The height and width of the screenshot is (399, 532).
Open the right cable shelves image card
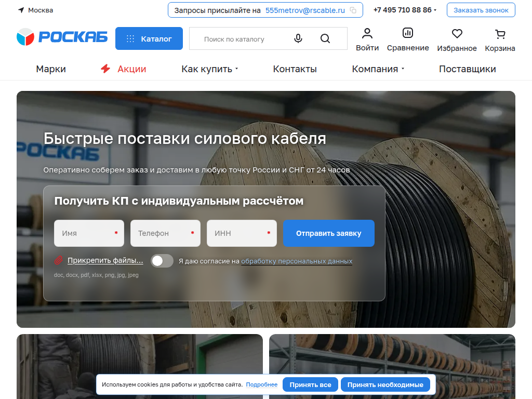point(392,366)
